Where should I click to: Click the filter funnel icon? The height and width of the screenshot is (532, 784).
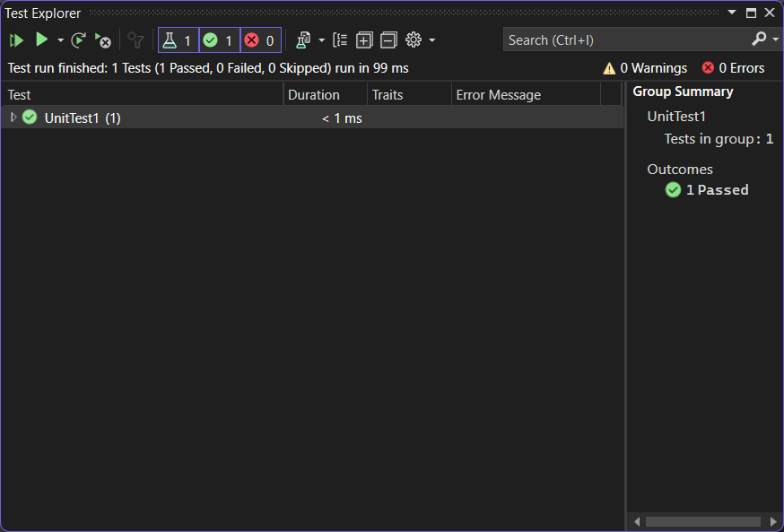tap(135, 40)
